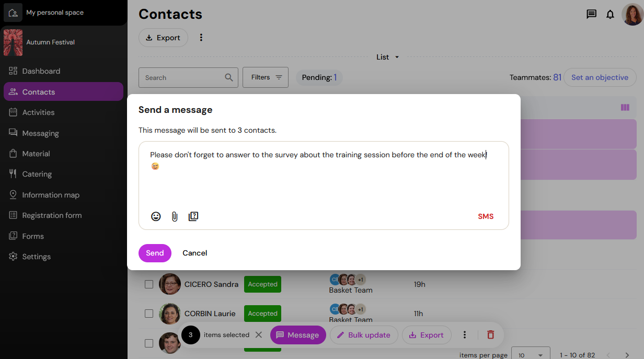Open the emoji picker in message box
The image size is (644, 359).
click(x=156, y=216)
